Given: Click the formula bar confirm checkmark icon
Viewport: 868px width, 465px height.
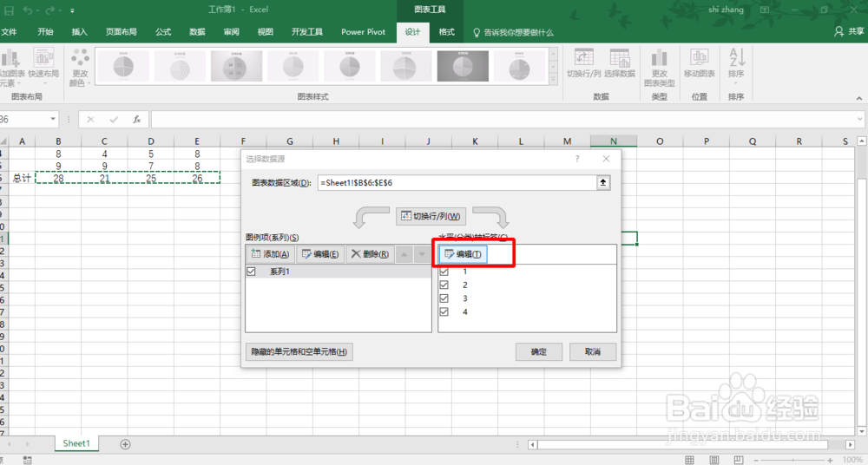Looking at the screenshot, I should pyautogui.click(x=114, y=119).
